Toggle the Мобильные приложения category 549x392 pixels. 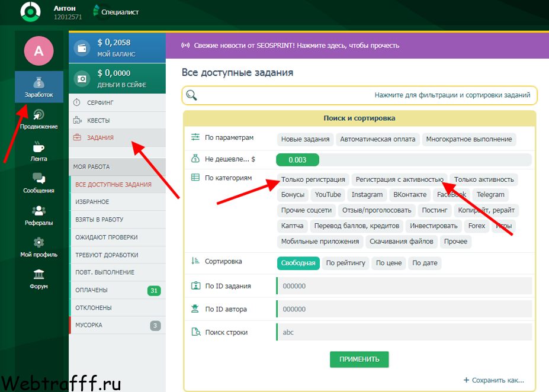320,242
